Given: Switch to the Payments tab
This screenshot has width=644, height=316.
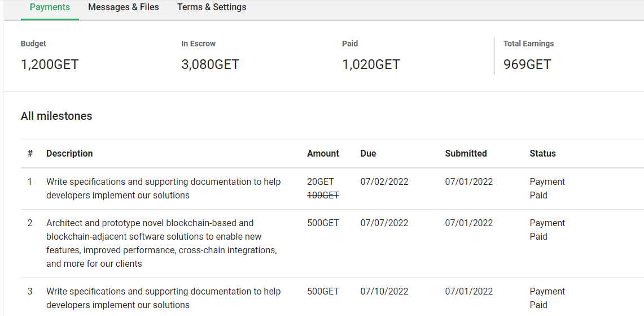Looking at the screenshot, I should pos(50,7).
